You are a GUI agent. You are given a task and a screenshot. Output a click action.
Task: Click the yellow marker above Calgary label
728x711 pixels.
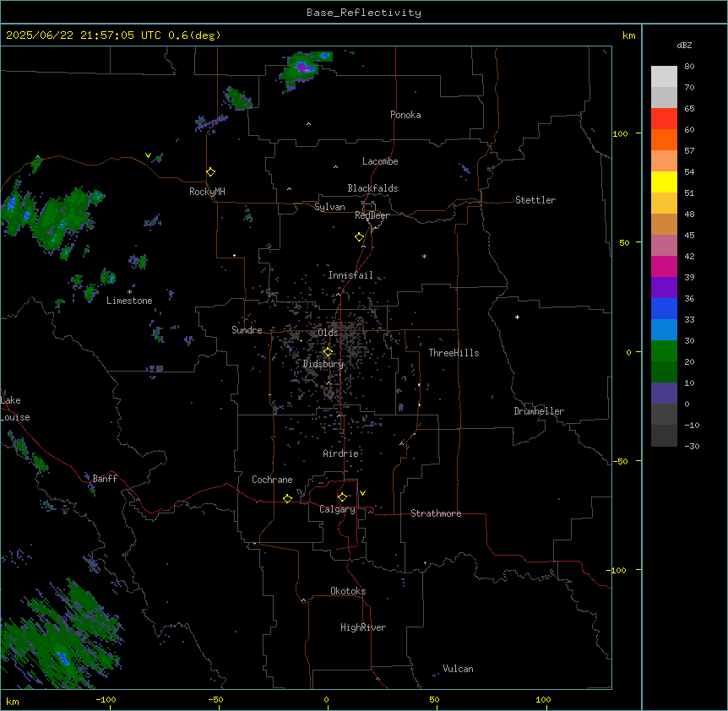point(342,497)
